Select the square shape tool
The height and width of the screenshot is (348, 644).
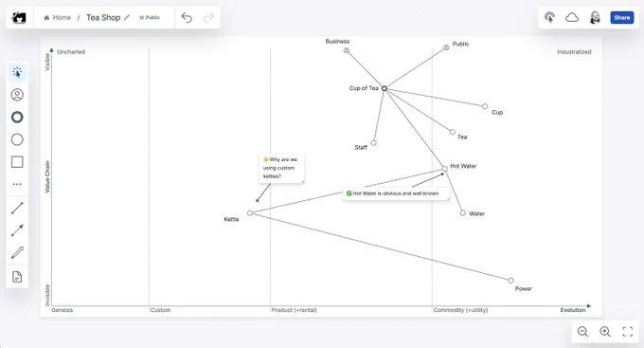(x=17, y=161)
